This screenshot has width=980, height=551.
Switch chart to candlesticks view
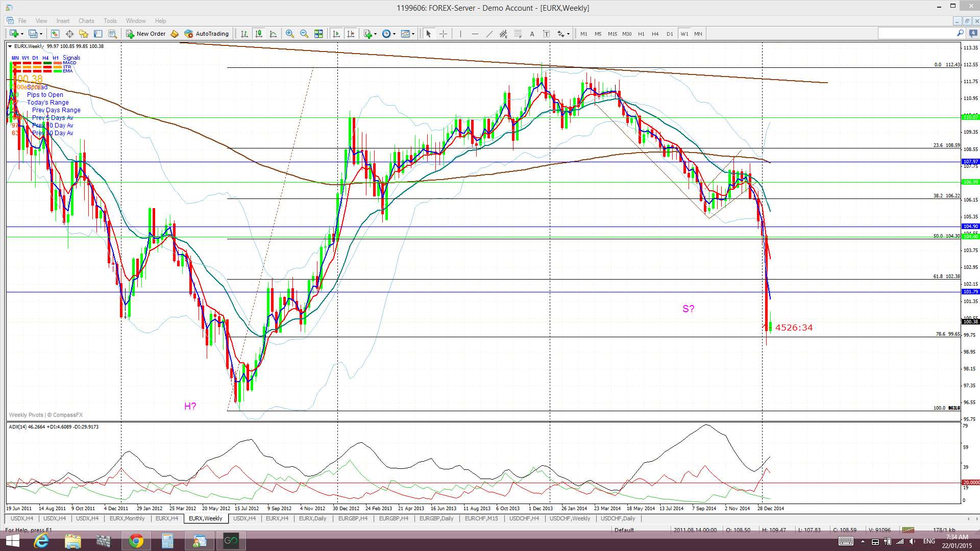[259, 34]
